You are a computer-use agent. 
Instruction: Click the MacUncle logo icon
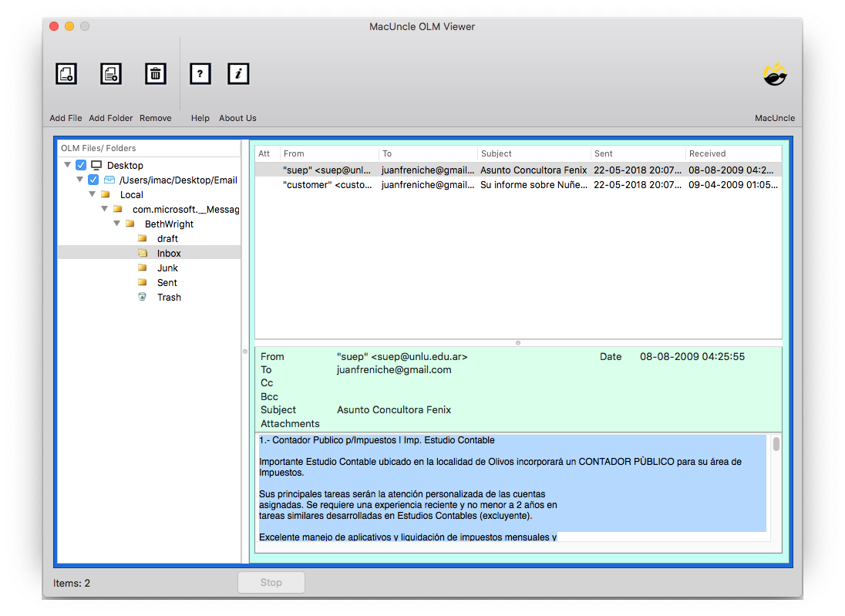[774, 73]
